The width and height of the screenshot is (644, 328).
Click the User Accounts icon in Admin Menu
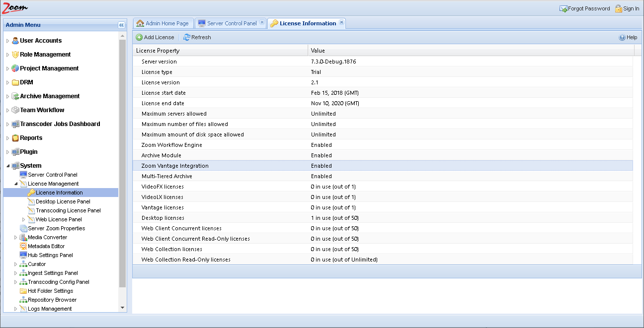click(x=15, y=41)
